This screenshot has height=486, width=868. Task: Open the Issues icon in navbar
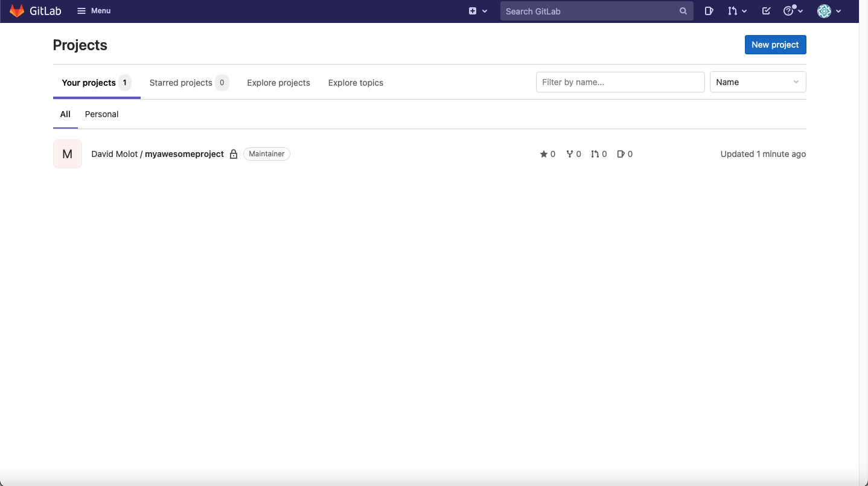(x=709, y=11)
